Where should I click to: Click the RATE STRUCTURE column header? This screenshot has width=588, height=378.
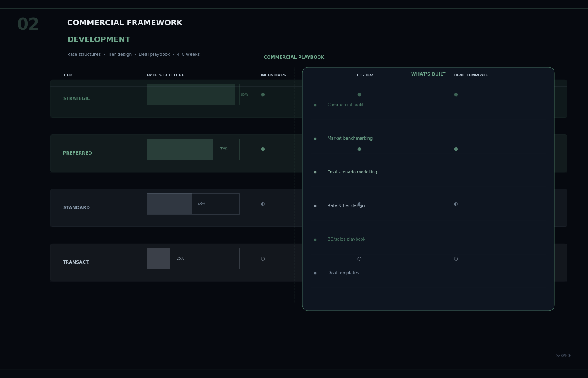click(165, 75)
